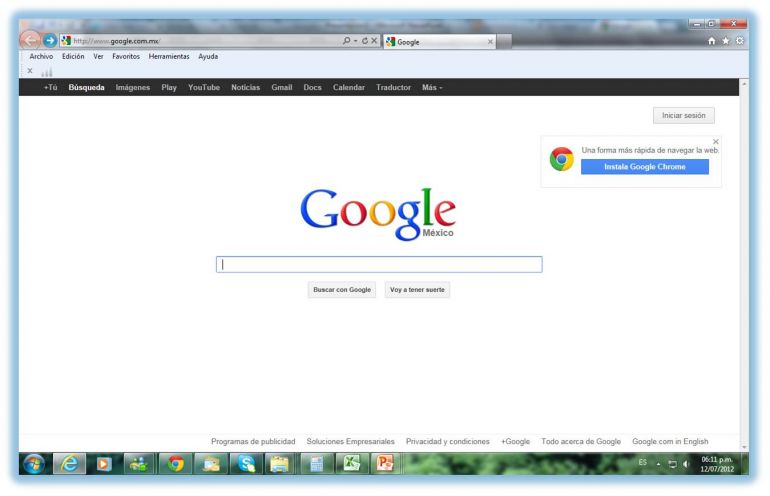Open Play in the Google bar
The height and width of the screenshot is (496, 770).
[x=169, y=87]
